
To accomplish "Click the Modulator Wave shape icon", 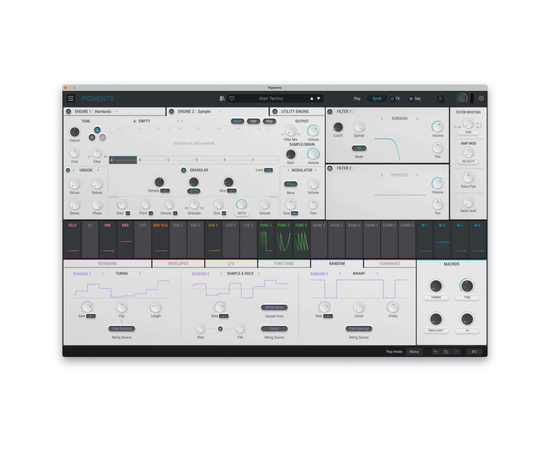I will [x=290, y=184].
